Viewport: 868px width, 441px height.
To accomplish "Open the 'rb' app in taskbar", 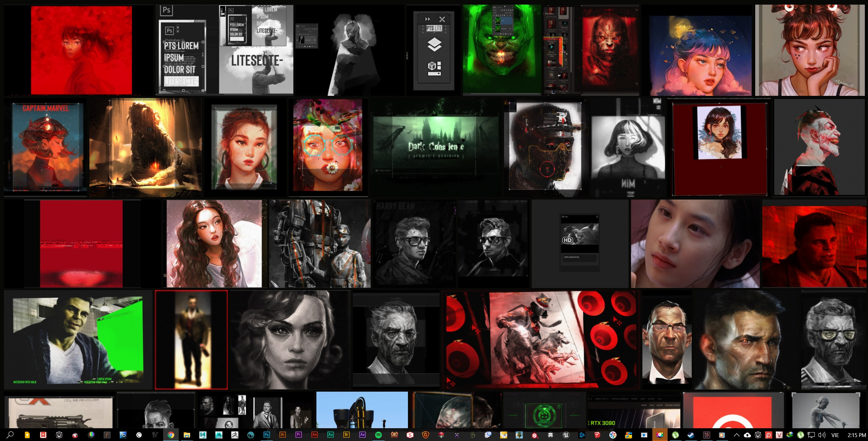I will (x=123, y=435).
